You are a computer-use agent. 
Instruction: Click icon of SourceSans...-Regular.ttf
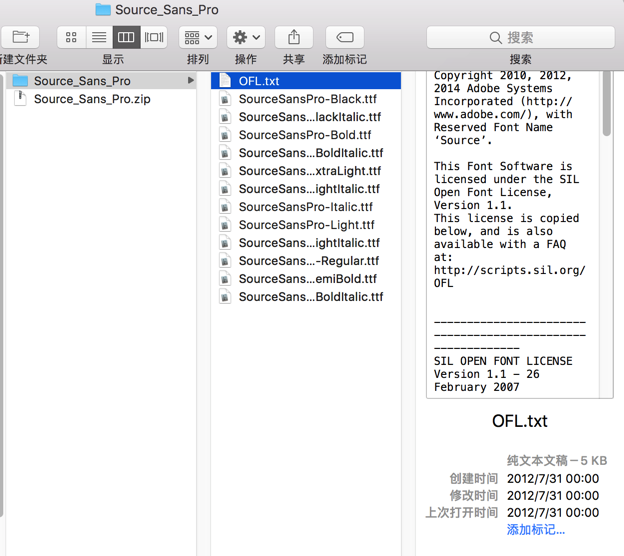coord(225,261)
